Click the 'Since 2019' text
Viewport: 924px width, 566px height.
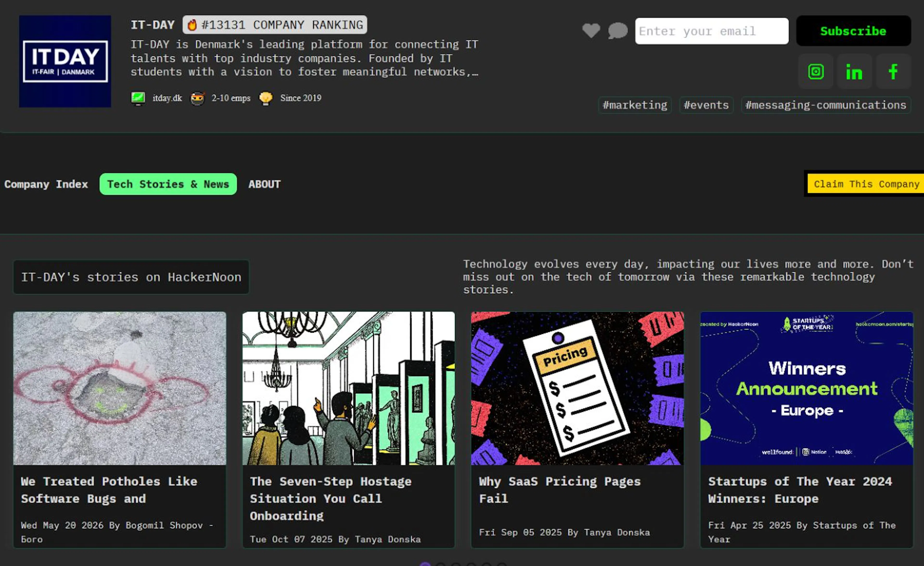click(301, 98)
